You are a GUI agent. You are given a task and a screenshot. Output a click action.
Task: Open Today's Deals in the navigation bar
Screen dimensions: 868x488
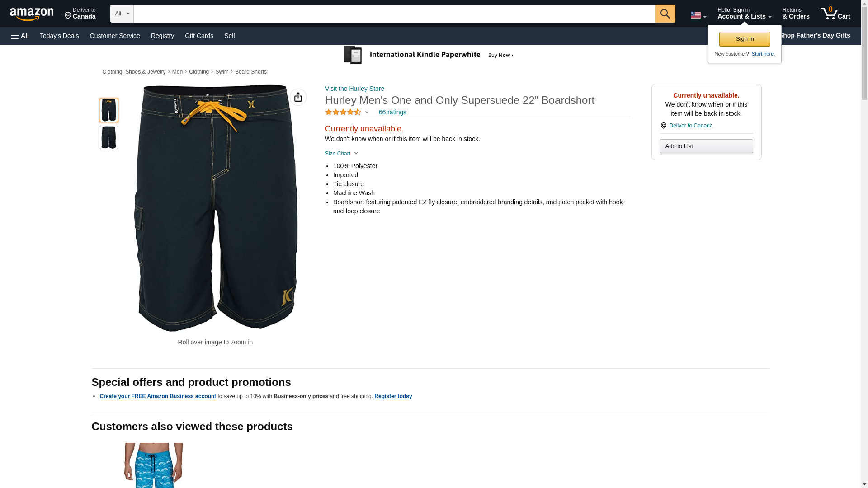click(59, 36)
